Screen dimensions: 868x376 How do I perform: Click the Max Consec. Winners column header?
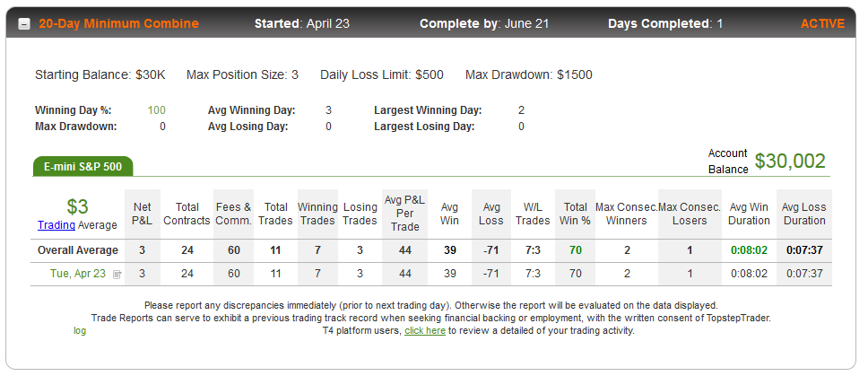(x=627, y=214)
